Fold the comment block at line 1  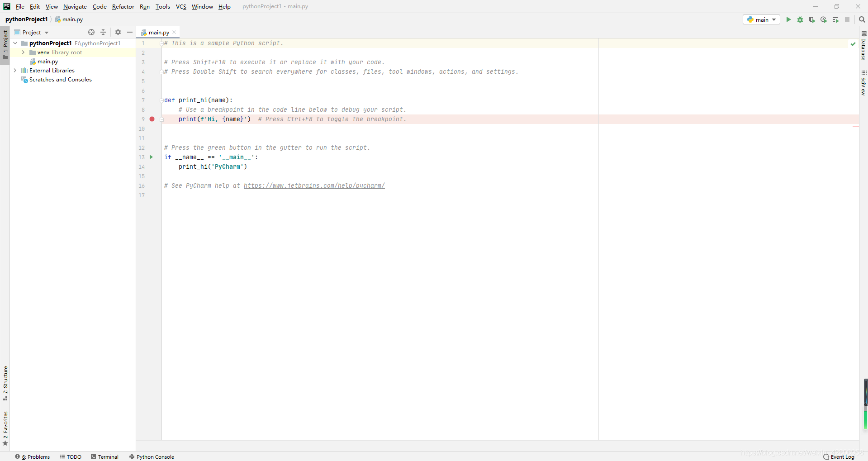[x=161, y=43]
